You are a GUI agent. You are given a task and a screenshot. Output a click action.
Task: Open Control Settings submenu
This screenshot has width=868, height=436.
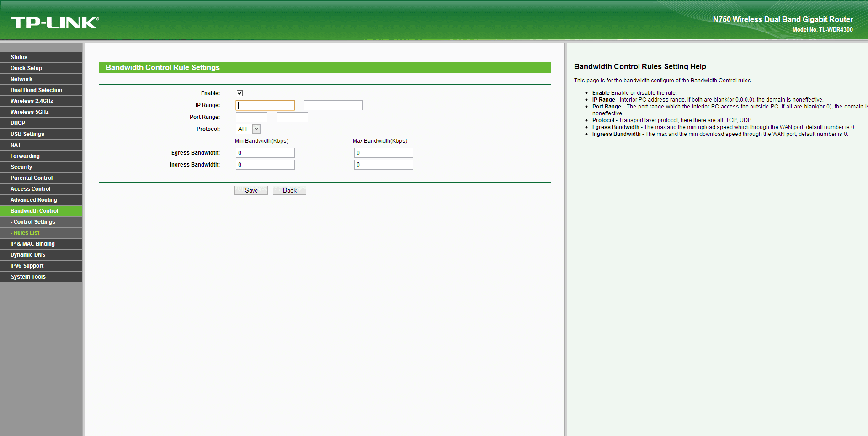click(x=41, y=222)
